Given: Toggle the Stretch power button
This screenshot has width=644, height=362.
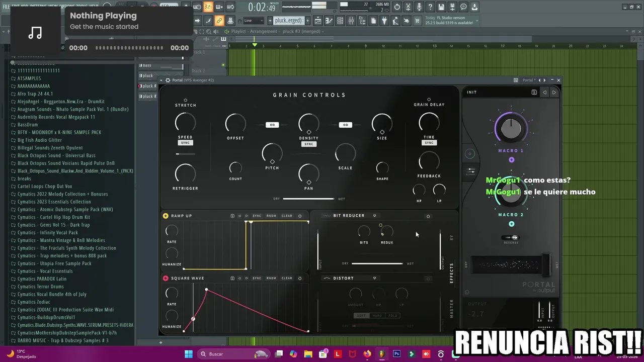Looking at the screenshot, I should click(x=185, y=100).
